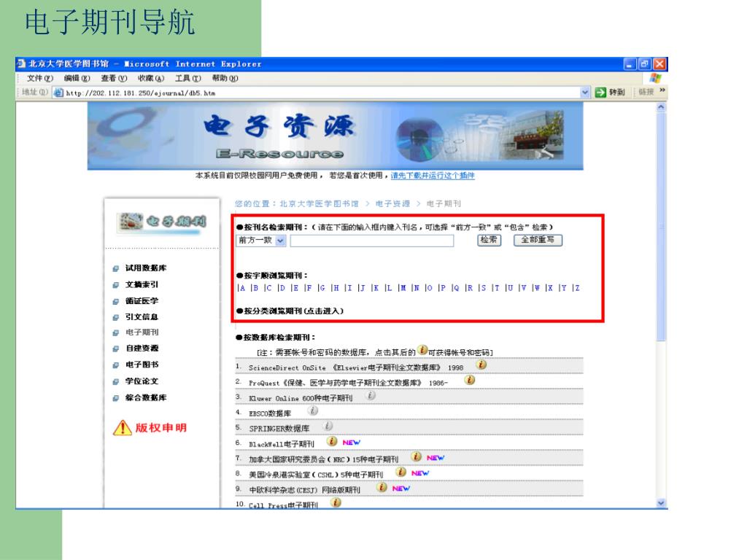Open the address bar URL dropdown arrow
Screen dimensions: 747x560
[x=585, y=93]
